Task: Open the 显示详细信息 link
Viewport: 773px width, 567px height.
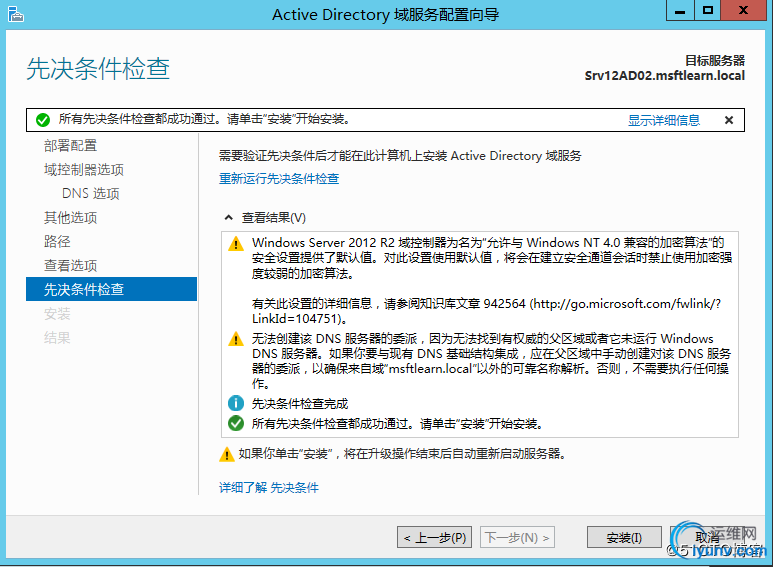Action: coord(664,120)
